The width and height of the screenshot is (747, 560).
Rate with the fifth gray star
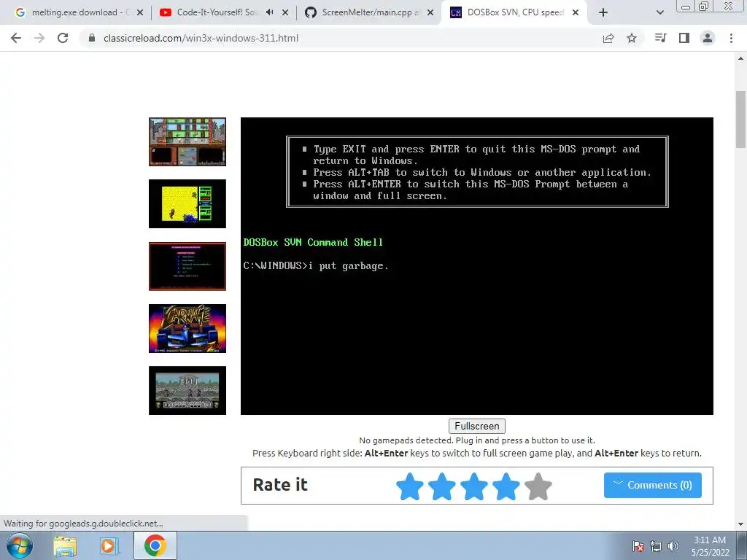[x=538, y=486]
